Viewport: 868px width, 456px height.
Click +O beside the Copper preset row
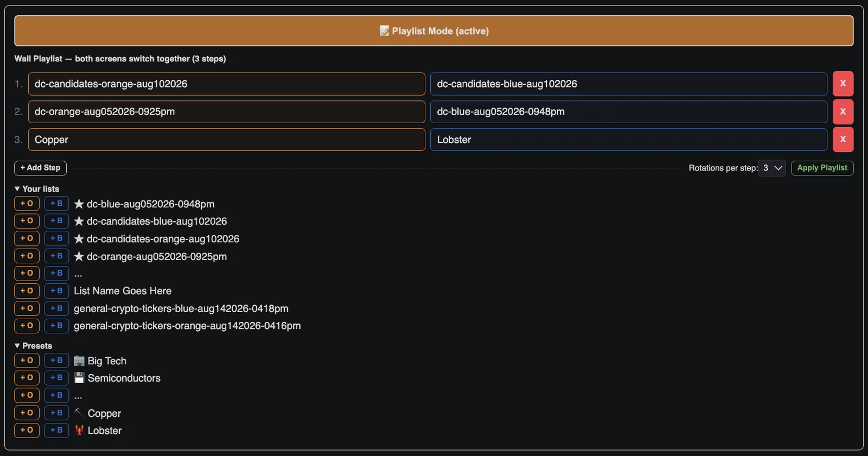click(27, 413)
